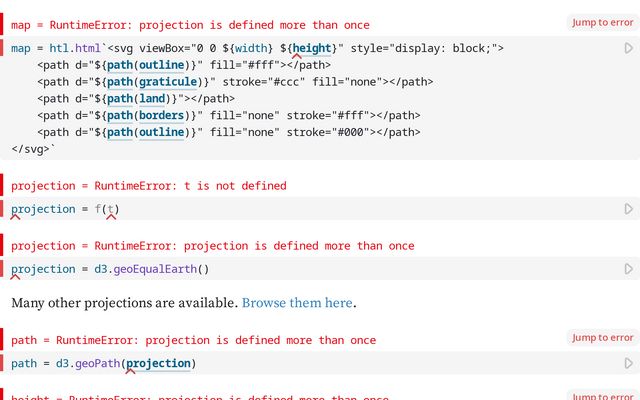Jump to error for path cell

coord(602,338)
